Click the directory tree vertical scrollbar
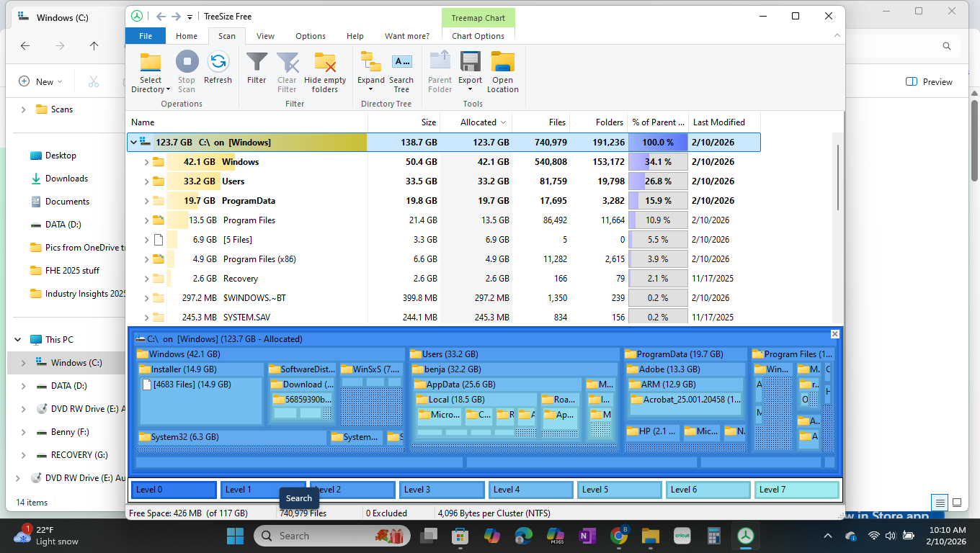 coord(838,177)
